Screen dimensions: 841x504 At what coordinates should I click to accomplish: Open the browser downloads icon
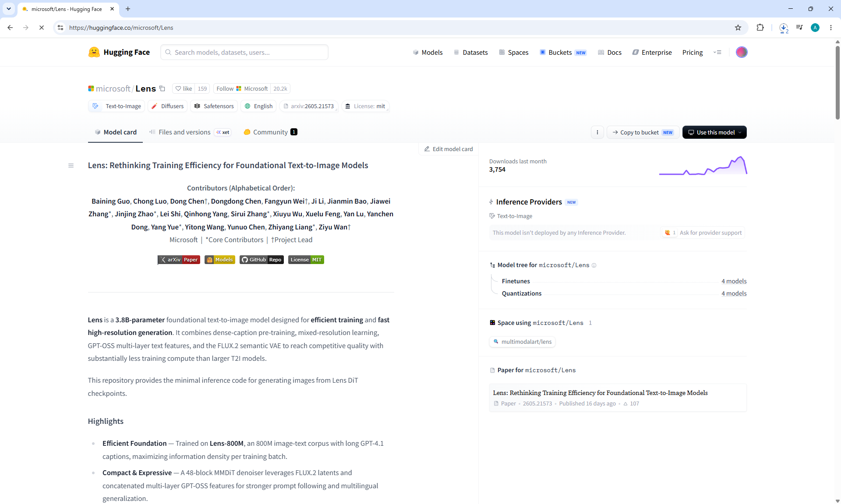click(784, 28)
